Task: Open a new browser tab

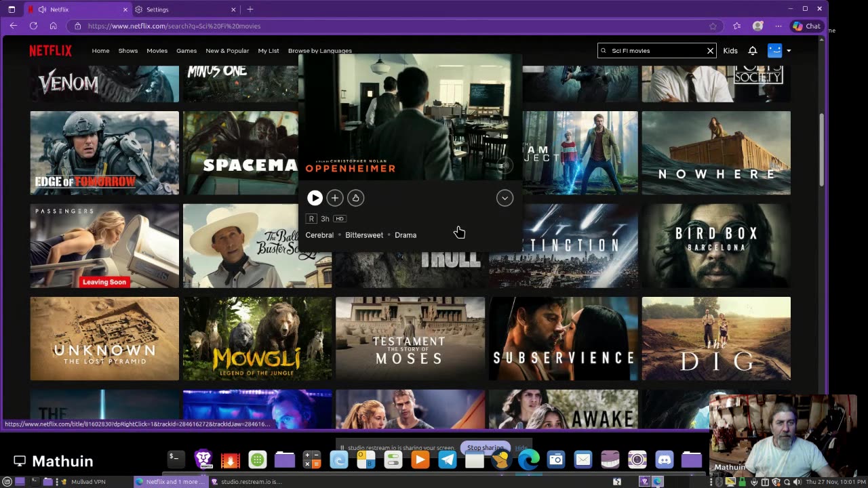Action: click(x=250, y=9)
